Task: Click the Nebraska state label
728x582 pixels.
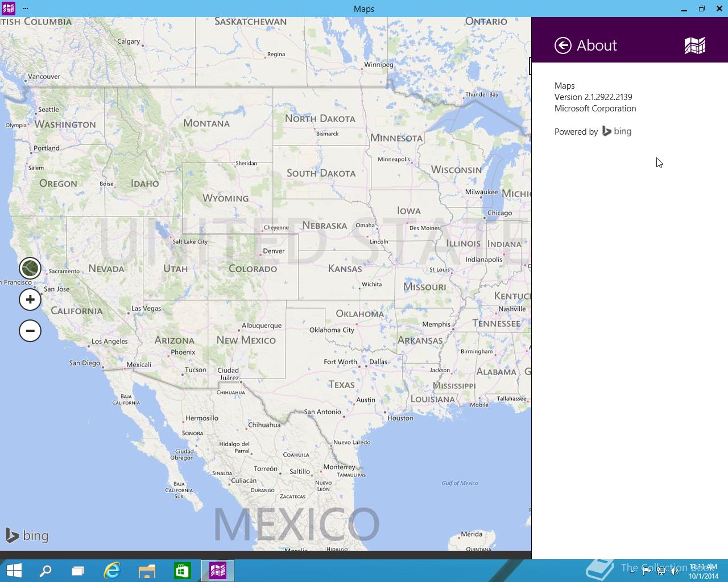Action: 325,226
